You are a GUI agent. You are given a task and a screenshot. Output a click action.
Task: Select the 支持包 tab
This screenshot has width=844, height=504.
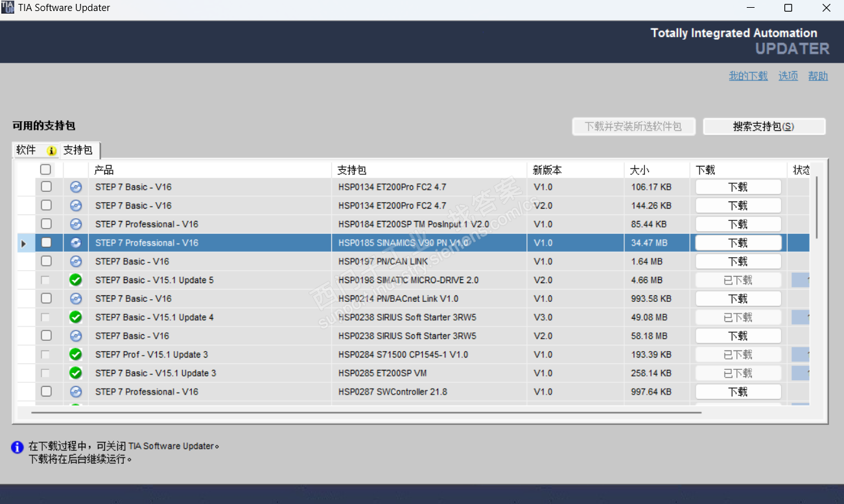tap(79, 150)
